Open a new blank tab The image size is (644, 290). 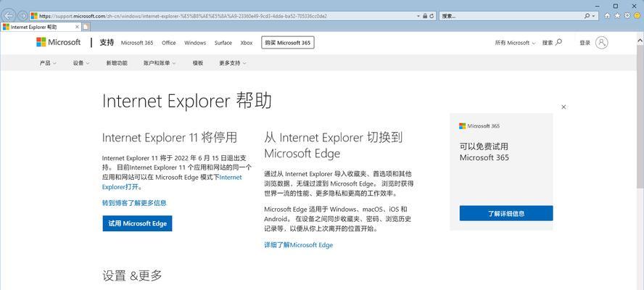[86, 27]
